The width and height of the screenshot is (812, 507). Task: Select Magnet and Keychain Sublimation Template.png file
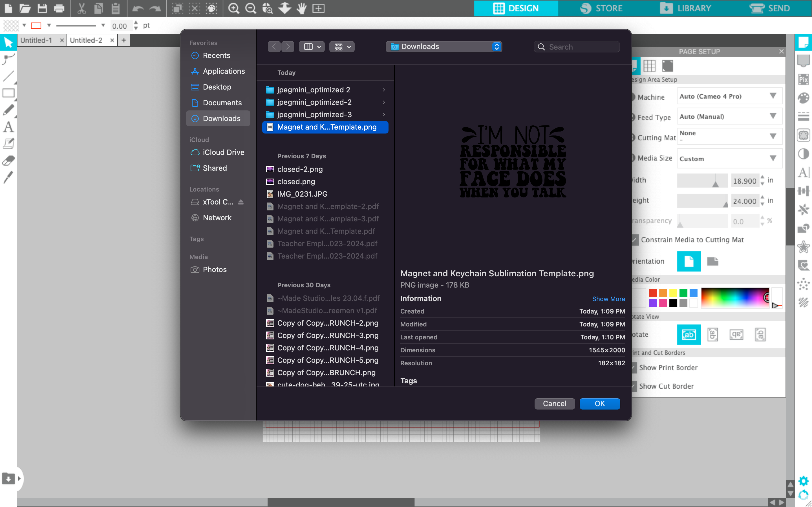click(x=326, y=127)
